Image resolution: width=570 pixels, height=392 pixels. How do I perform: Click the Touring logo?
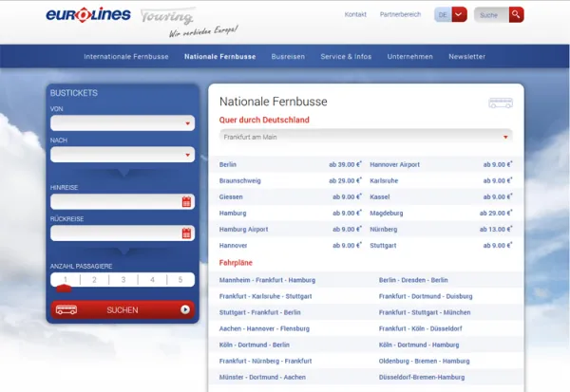167,16
